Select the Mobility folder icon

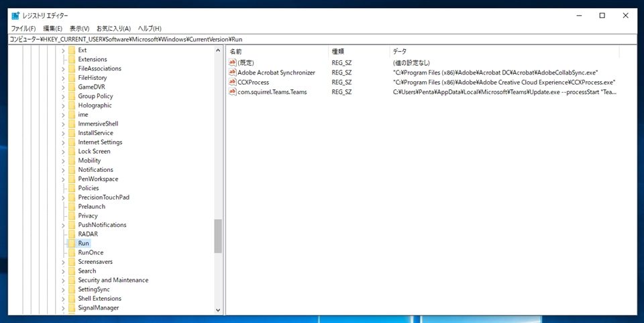72,160
